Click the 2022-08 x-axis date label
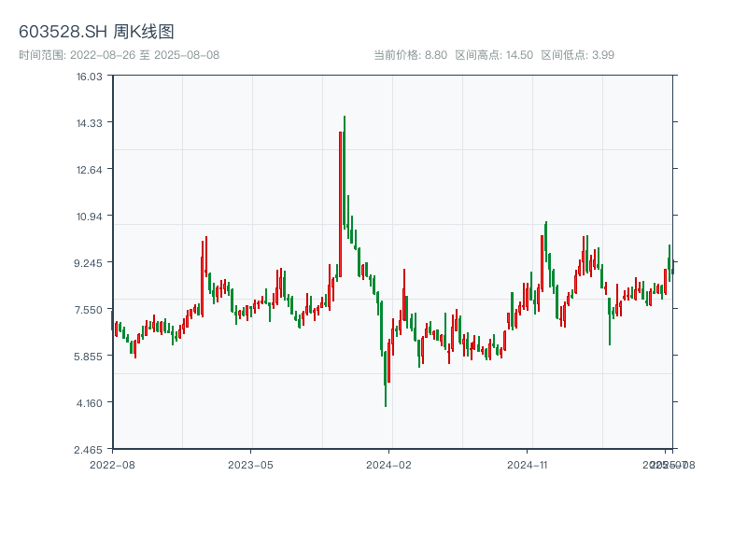This screenshot has height=560, width=747. [112, 464]
